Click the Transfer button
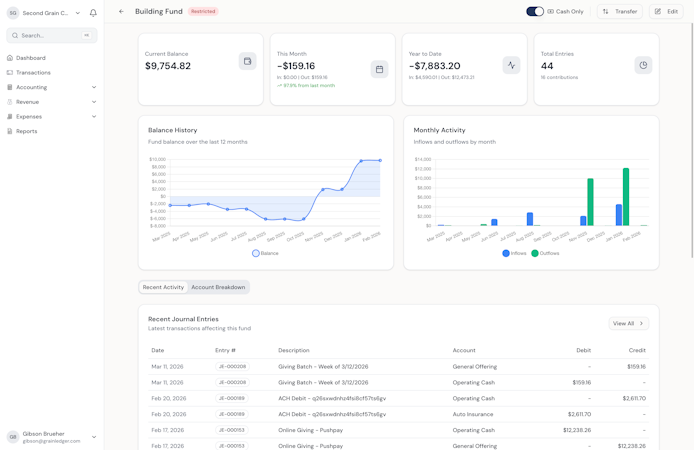The image size is (694, 450). click(620, 12)
